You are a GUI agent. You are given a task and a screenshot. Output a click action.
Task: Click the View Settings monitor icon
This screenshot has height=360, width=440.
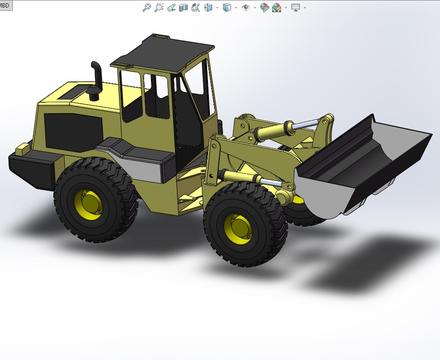(295, 7)
